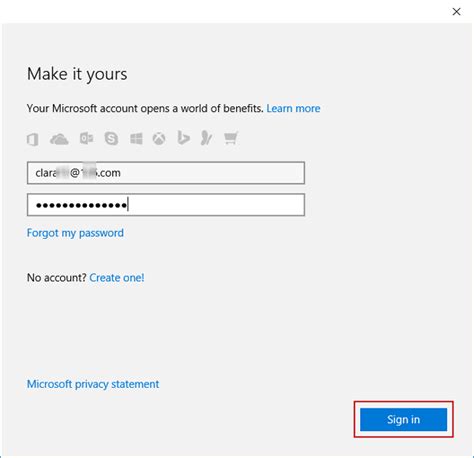Screen dimensions: 474x458
Task: Click the Create one! link
Action: coord(117,278)
